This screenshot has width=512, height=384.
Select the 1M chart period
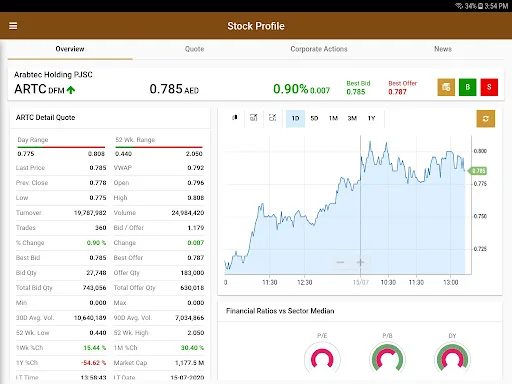coord(333,118)
